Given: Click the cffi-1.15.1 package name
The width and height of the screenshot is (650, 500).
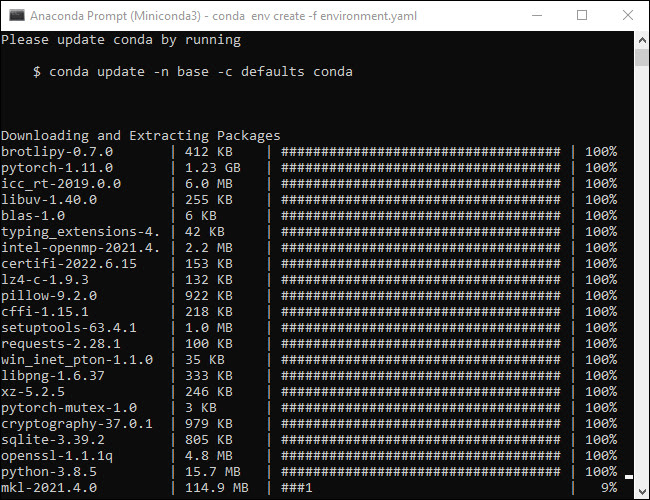Looking at the screenshot, I should 45,312.
